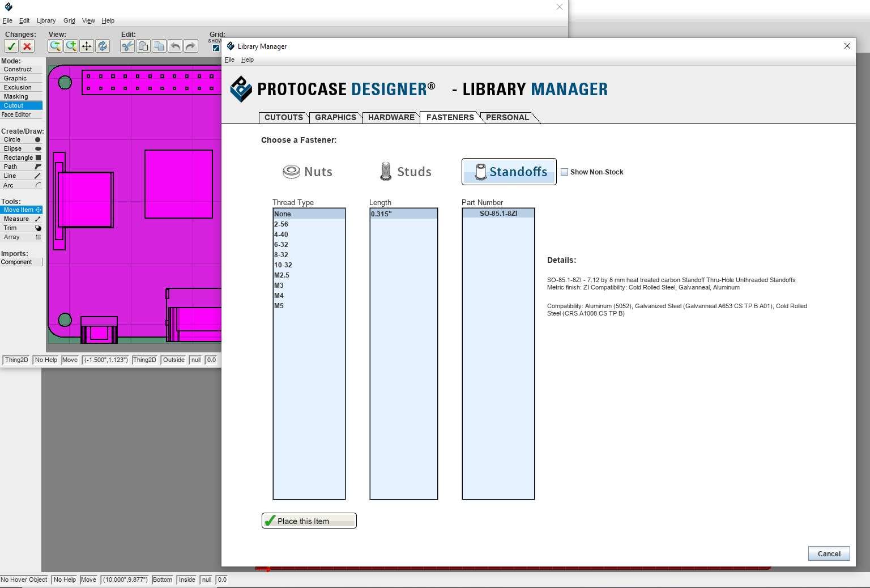Activate the Move Item tool
Screen dimensions: 870x588
pyautogui.click(x=22, y=210)
